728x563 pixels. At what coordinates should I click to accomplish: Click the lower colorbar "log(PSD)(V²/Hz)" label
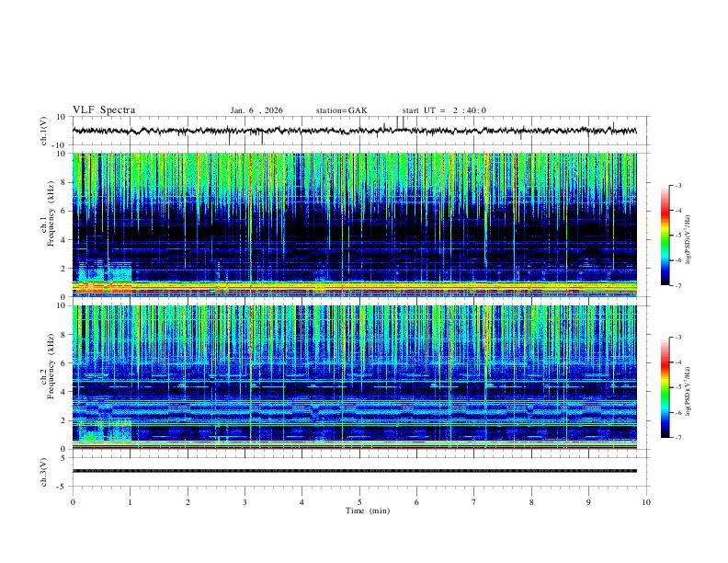[688, 391]
